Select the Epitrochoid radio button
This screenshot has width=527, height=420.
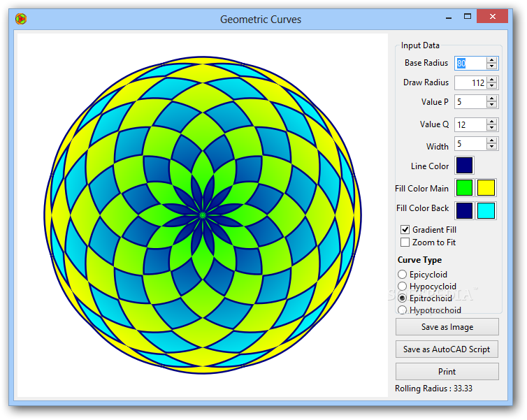pyautogui.click(x=403, y=298)
